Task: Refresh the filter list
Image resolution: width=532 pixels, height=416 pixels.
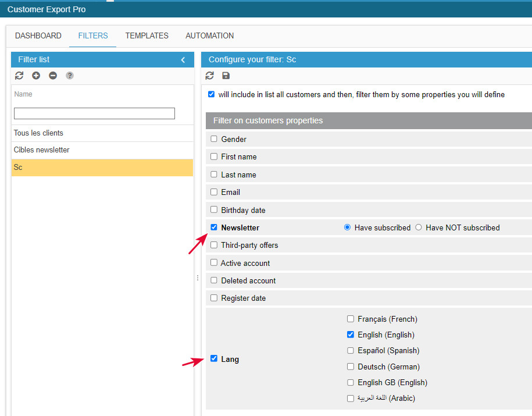Action: click(19, 76)
